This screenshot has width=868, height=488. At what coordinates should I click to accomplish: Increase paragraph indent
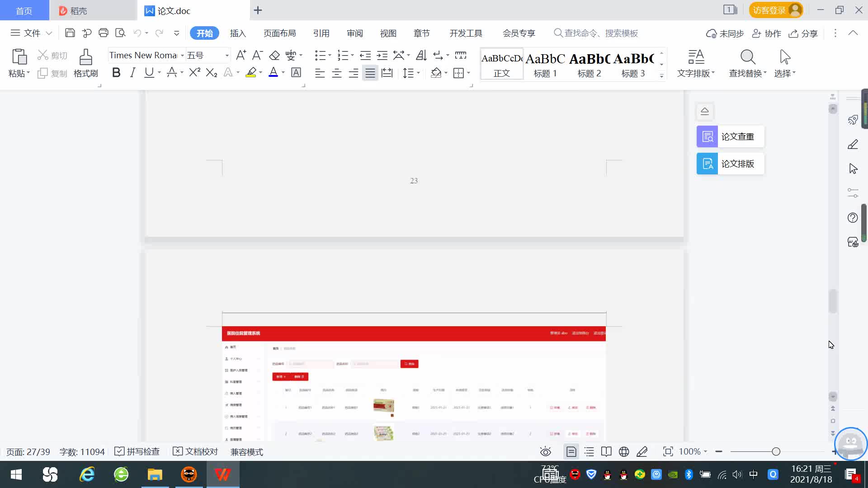coord(382,55)
